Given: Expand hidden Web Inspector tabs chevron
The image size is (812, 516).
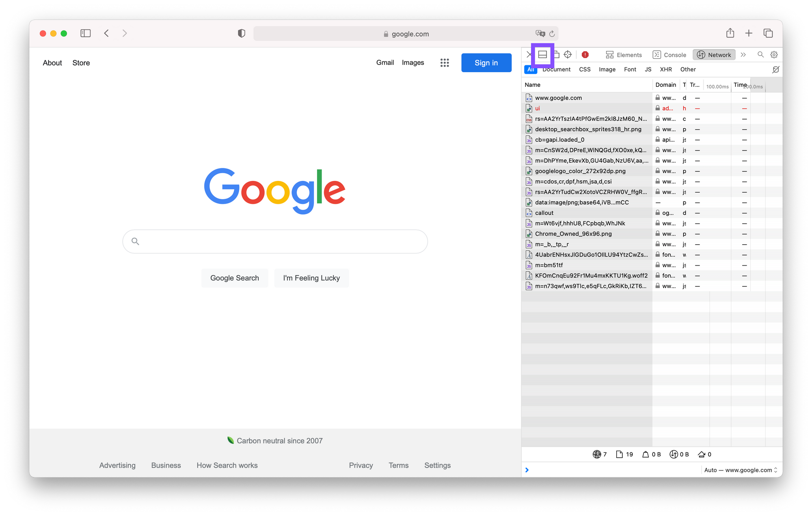Looking at the screenshot, I should pyautogui.click(x=743, y=55).
